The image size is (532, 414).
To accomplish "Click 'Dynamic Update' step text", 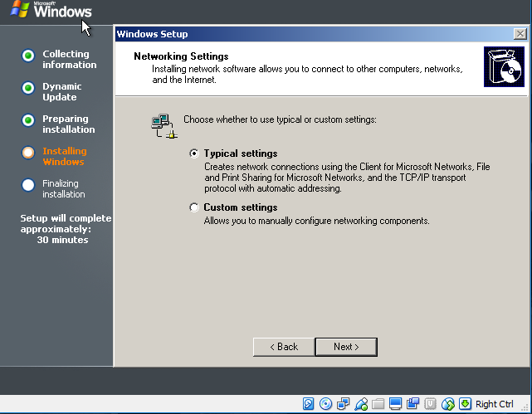I will (61, 92).
